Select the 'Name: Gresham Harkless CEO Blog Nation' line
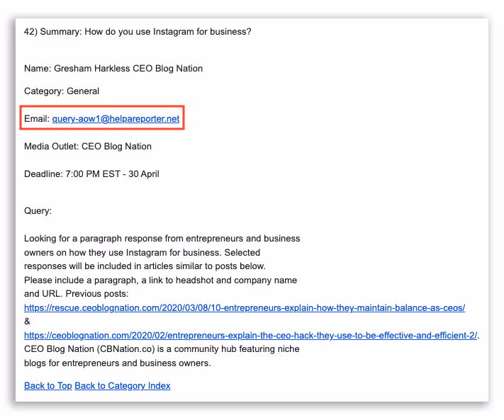Image resolution: width=504 pixels, height=420 pixels. coord(113,69)
